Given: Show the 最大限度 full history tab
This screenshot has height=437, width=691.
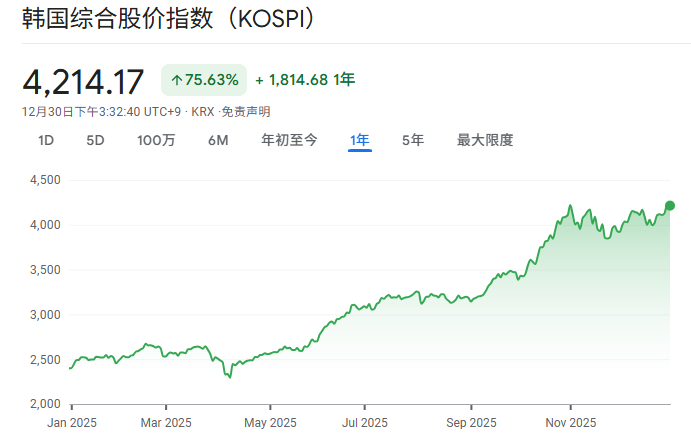Looking at the screenshot, I should (485, 140).
